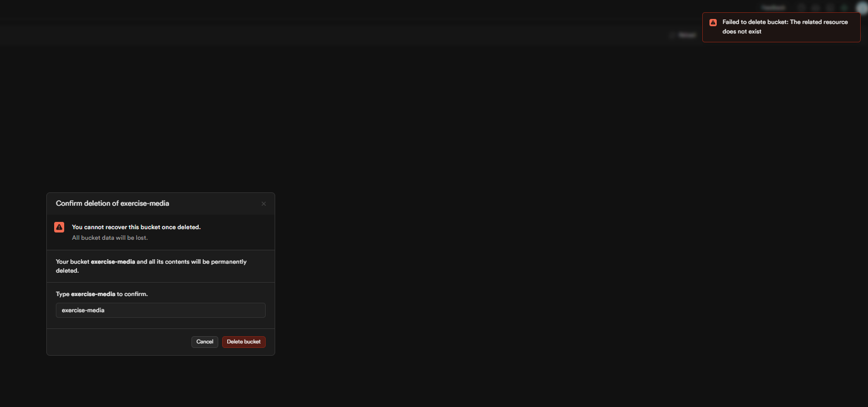Click the dimmed help icon beside Feedback
The width and height of the screenshot is (868, 407).
(801, 8)
